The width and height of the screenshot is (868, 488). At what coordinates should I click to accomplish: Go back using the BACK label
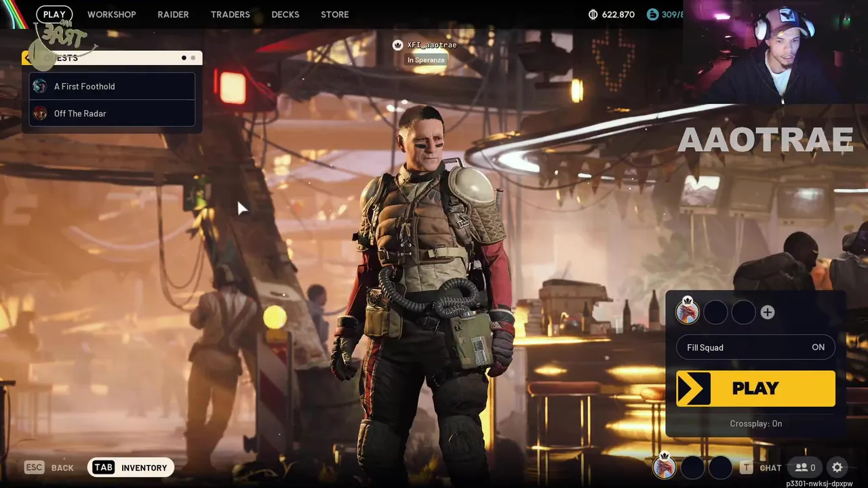(62, 468)
